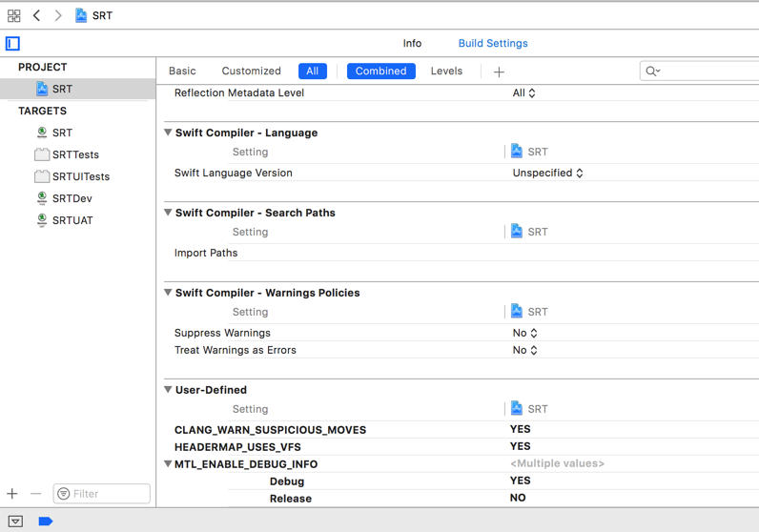Open the Build Settings tab

coord(493,43)
